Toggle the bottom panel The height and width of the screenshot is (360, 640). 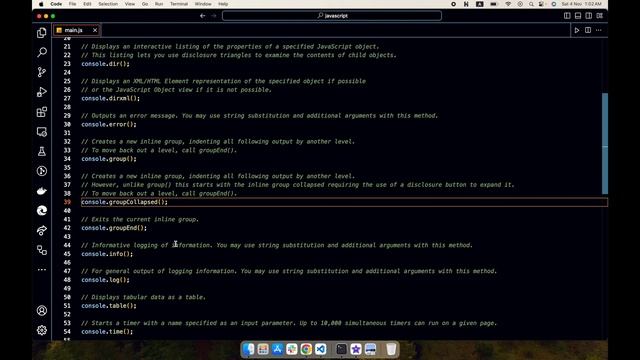pyautogui.click(x=578, y=16)
